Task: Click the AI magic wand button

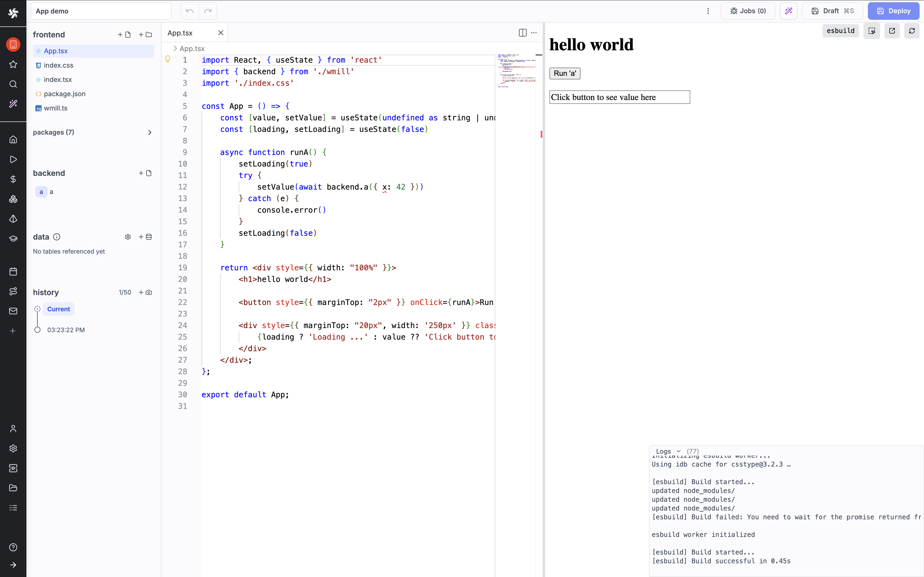Action: [x=788, y=11]
